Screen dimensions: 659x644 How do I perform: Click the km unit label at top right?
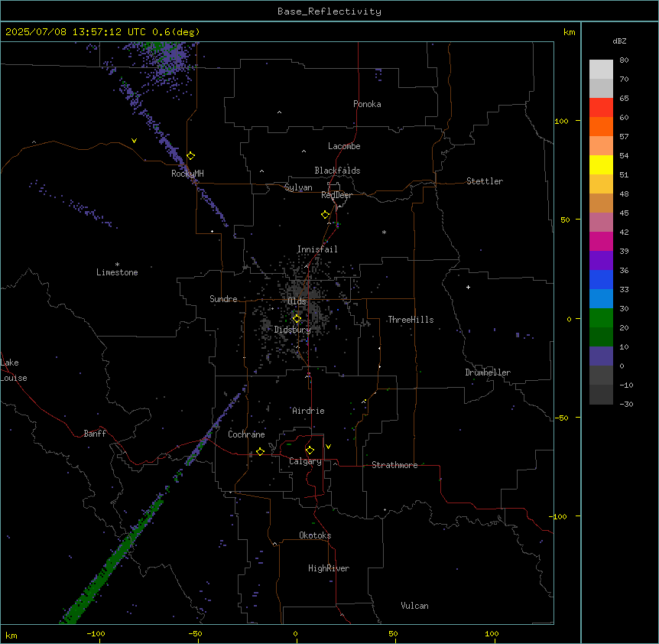tap(570, 32)
